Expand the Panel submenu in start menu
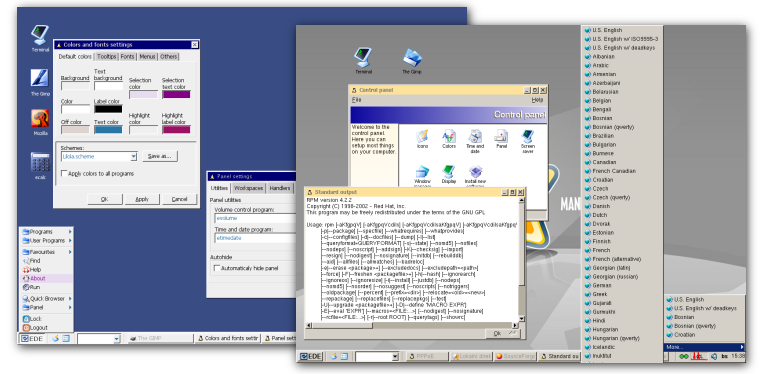 [x=47, y=307]
